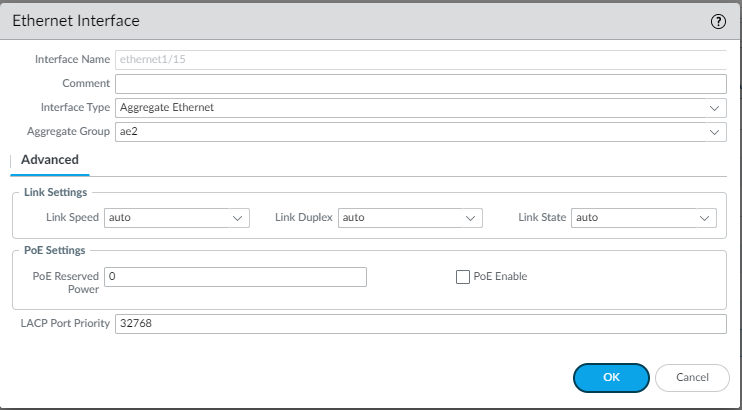Image resolution: width=742 pixels, height=410 pixels.
Task: Switch to the Advanced tab
Action: click(x=49, y=160)
